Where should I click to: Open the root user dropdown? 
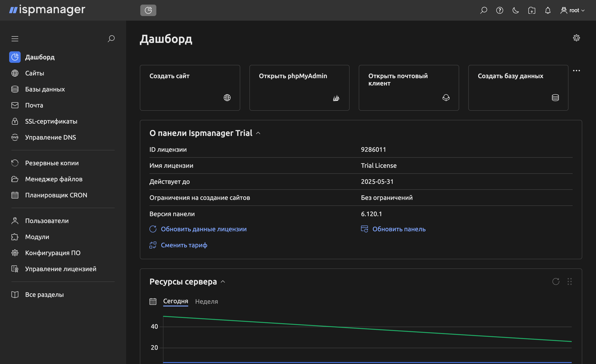(573, 10)
